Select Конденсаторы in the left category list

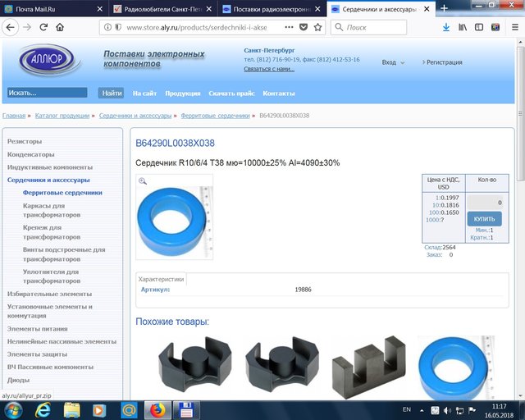coord(31,154)
